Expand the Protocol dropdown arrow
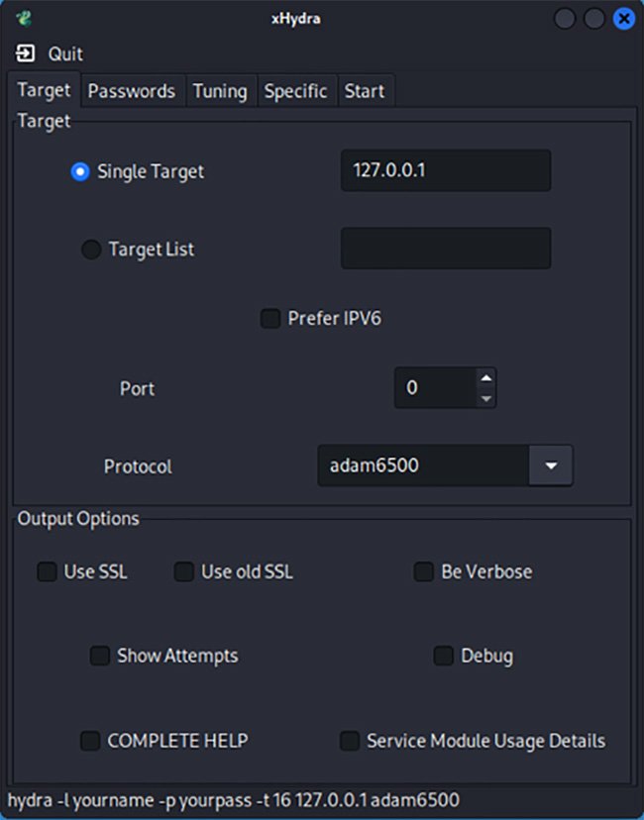Viewport: 644px width, 820px height. pos(551,465)
